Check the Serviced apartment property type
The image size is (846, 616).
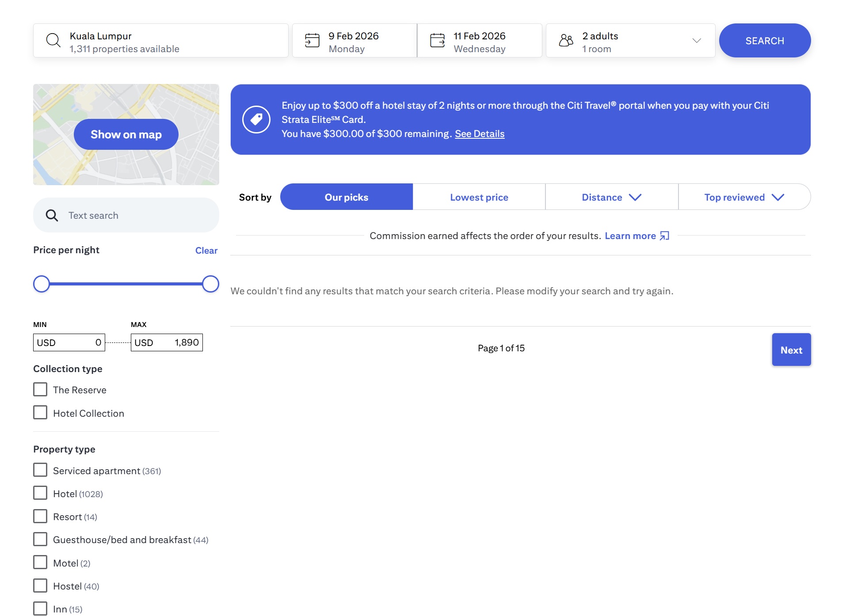[x=40, y=470]
